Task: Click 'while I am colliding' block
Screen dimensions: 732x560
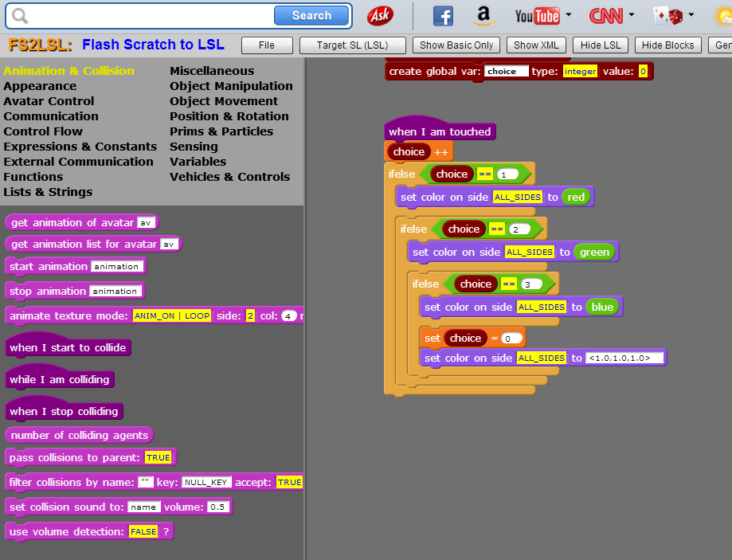Action: click(59, 379)
